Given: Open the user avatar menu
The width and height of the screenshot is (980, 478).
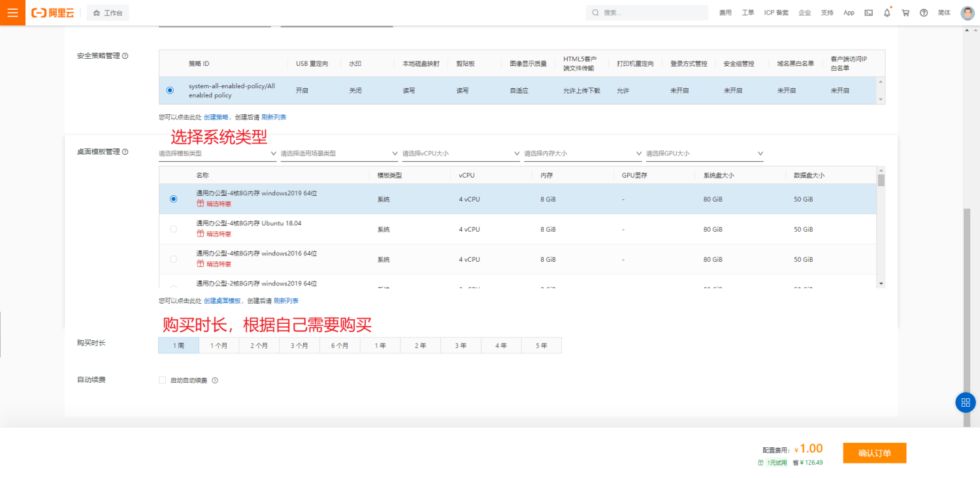Looking at the screenshot, I should pos(968,12).
